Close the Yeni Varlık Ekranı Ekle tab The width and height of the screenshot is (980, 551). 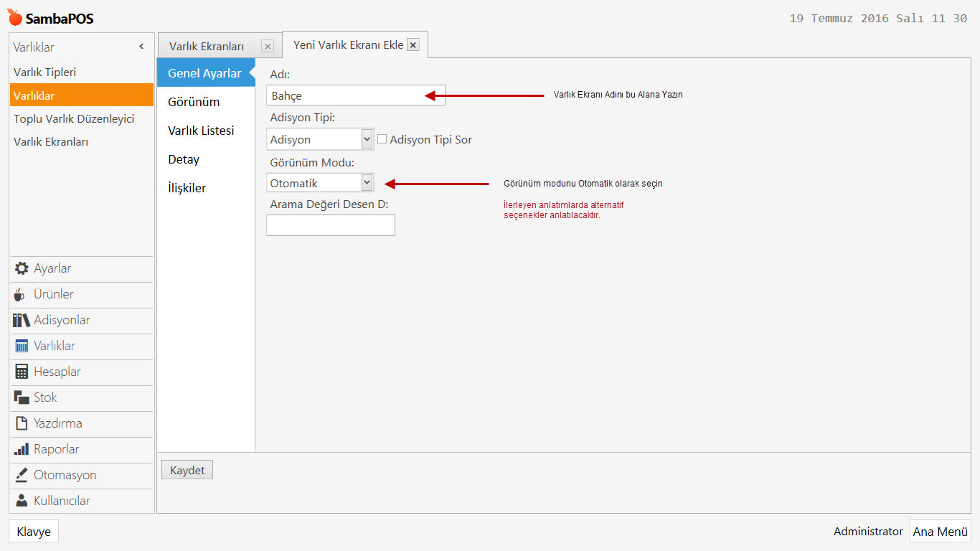pos(413,44)
